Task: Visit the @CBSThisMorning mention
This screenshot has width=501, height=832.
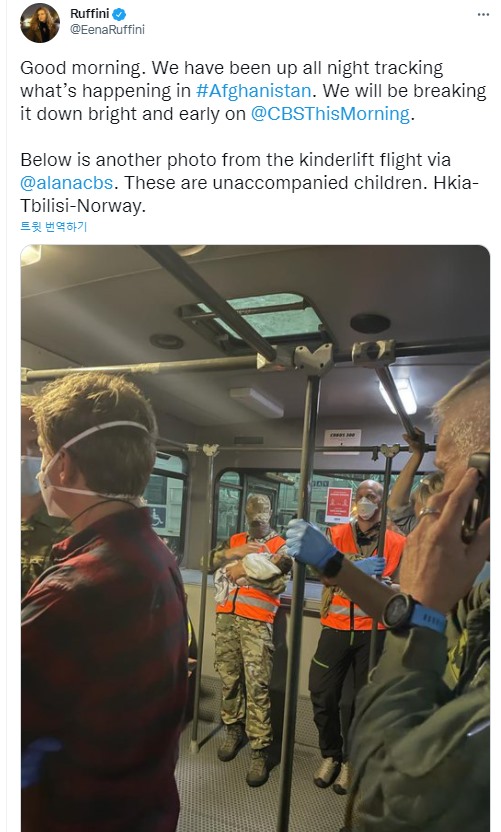Action: pyautogui.click(x=330, y=114)
